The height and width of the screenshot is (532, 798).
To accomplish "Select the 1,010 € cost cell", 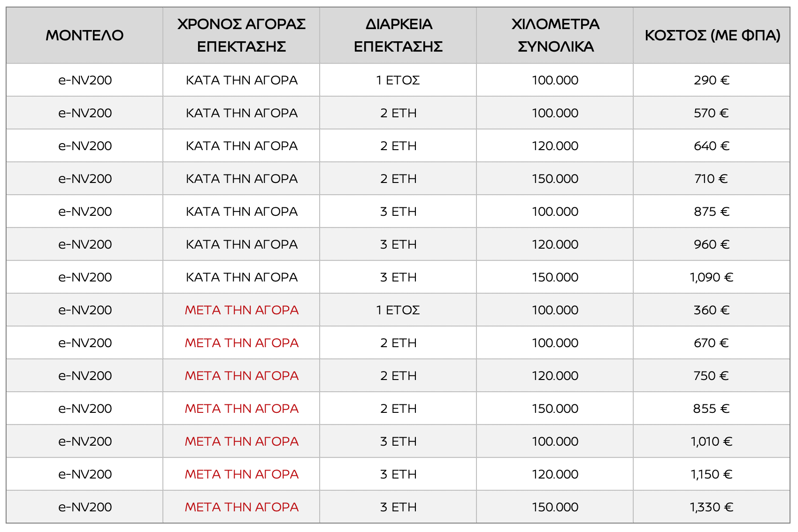I will click(712, 441).
